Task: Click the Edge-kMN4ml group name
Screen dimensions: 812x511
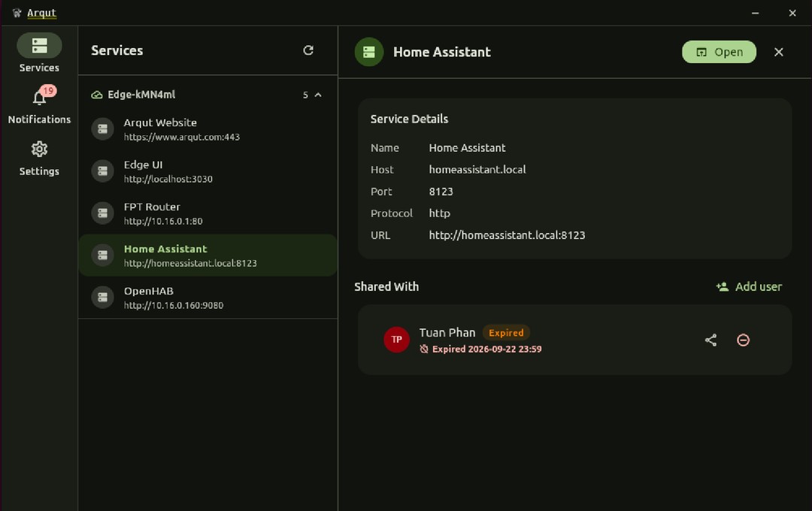Action: coord(141,94)
